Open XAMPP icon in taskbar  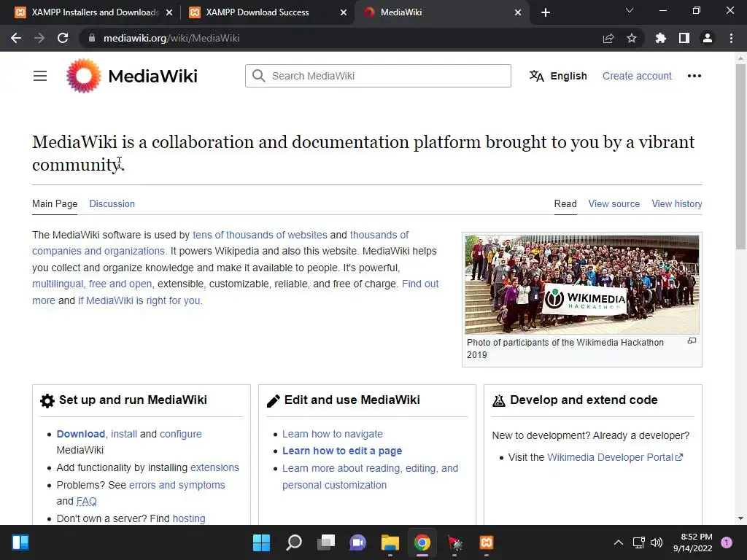(487, 542)
